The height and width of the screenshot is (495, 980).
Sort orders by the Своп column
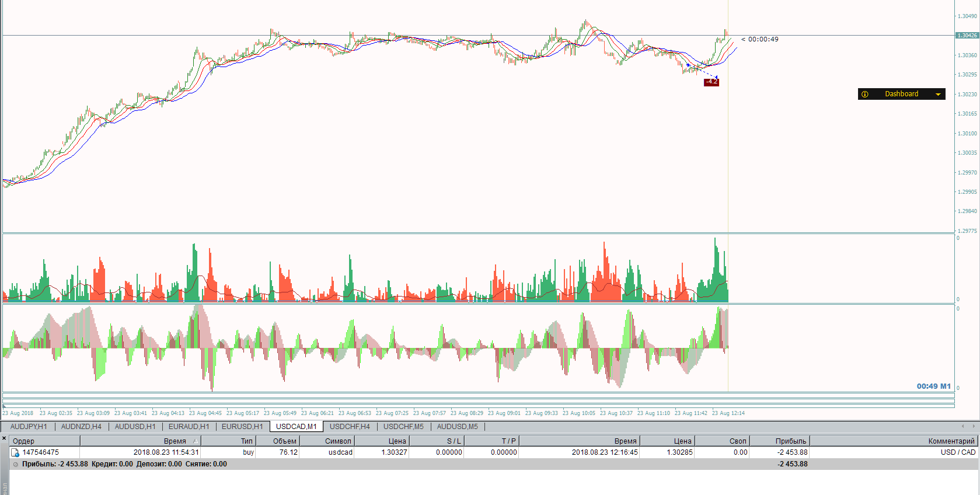pos(722,441)
